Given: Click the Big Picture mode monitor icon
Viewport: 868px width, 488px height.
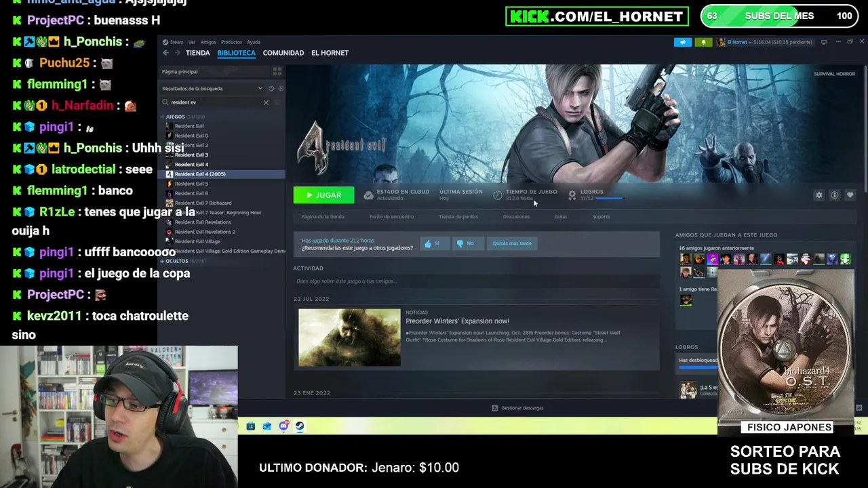Looking at the screenshot, I should click(824, 42).
